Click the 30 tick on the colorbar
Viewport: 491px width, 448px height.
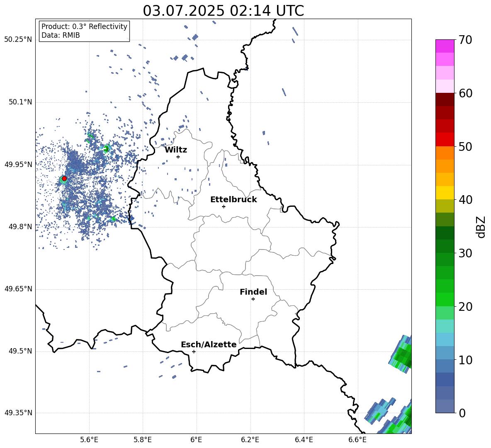click(x=465, y=253)
